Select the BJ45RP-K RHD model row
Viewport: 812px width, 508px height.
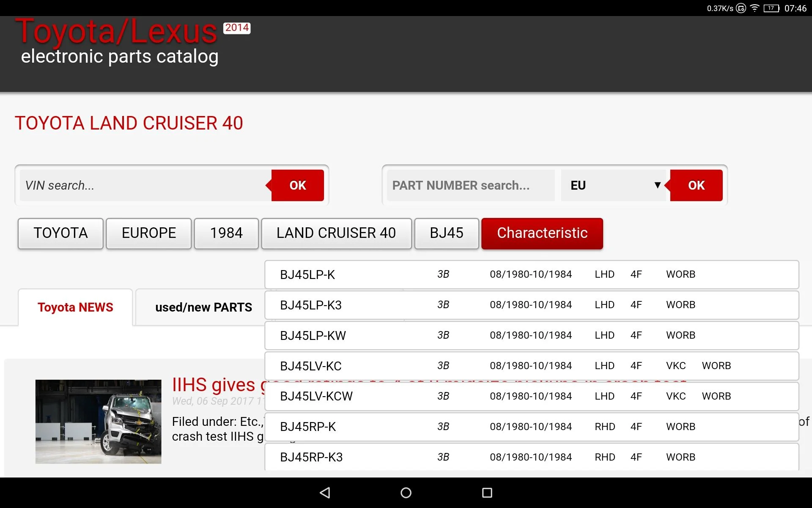pos(531,427)
